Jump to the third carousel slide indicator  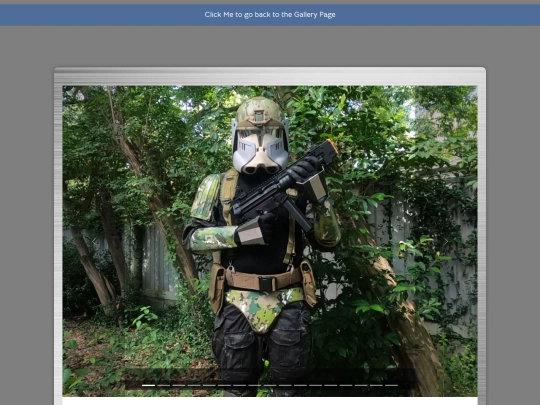179,385
